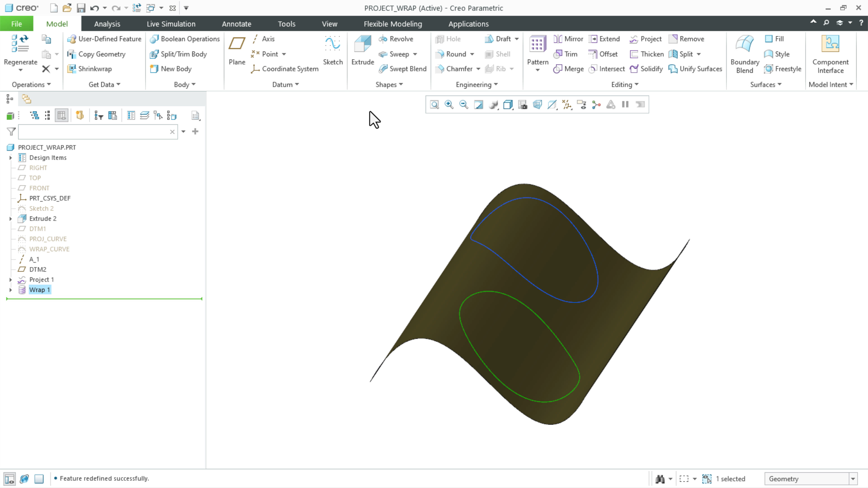Click Copy Geometry button

click(96, 54)
